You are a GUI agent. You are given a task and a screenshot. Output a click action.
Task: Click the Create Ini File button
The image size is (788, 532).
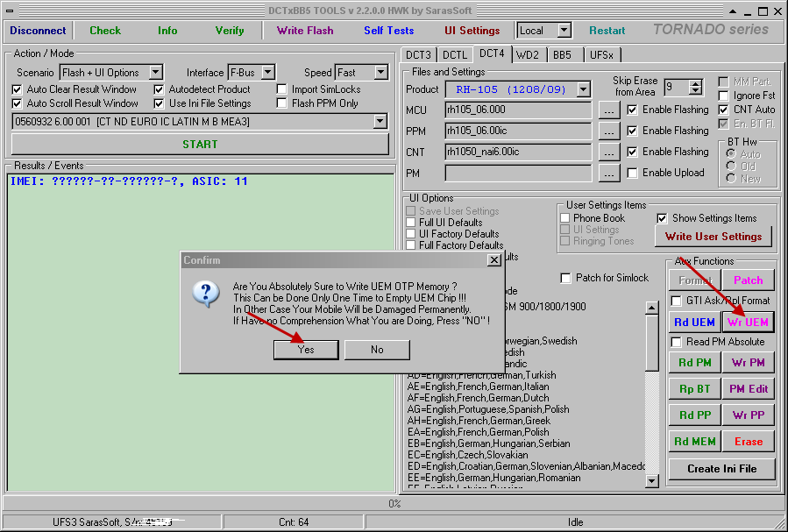[721, 469]
